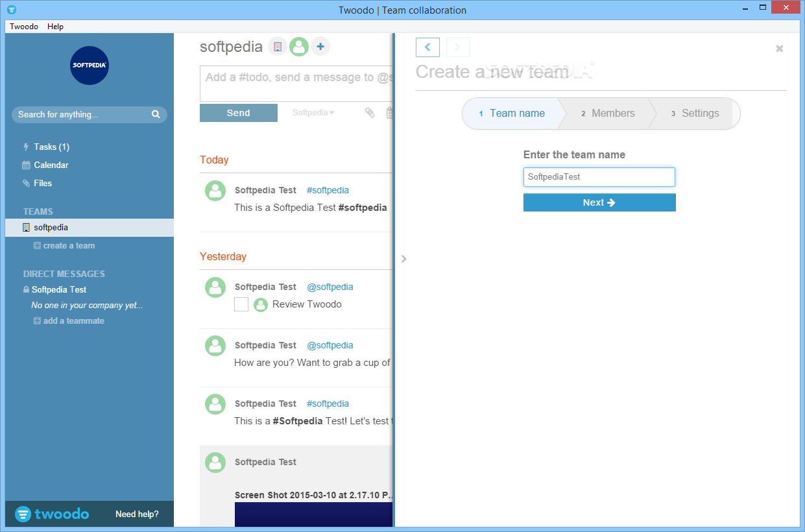
Task: Click the @softpedia tag on the Review Twoodo post
Action: point(330,287)
